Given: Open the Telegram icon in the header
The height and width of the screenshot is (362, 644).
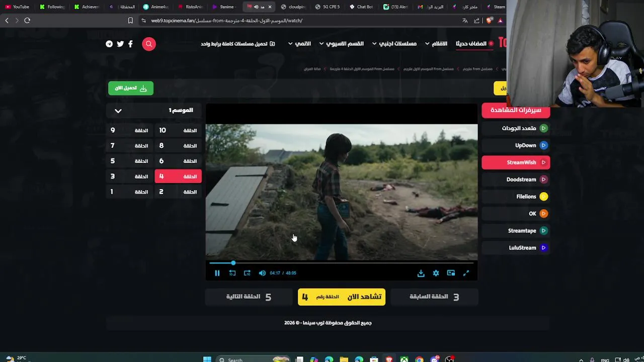Looking at the screenshot, I should pyautogui.click(x=109, y=44).
